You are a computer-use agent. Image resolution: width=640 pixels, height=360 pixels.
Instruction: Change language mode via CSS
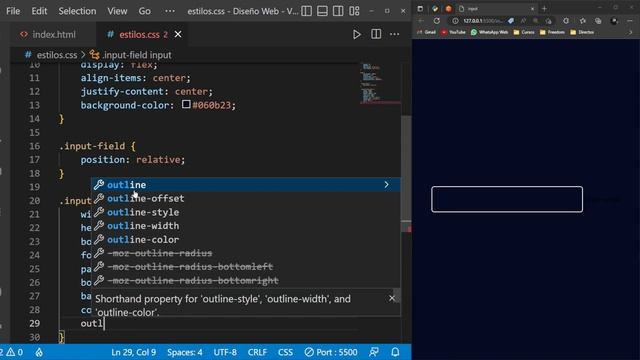(285, 352)
